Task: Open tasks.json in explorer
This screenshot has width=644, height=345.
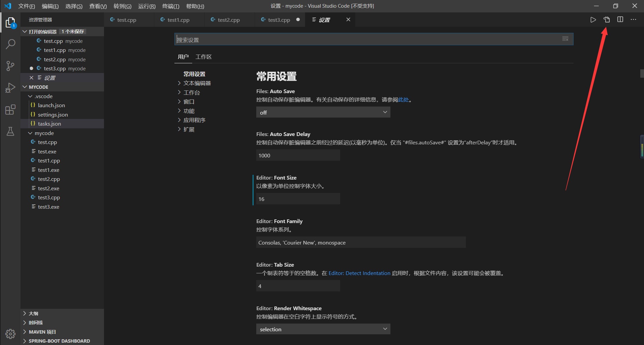Action: [62, 124]
